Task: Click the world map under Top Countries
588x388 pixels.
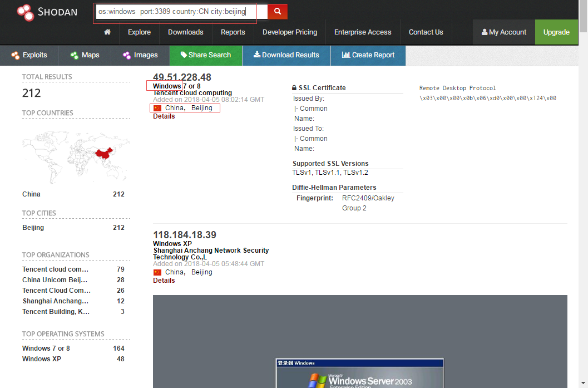Action: coord(76,157)
